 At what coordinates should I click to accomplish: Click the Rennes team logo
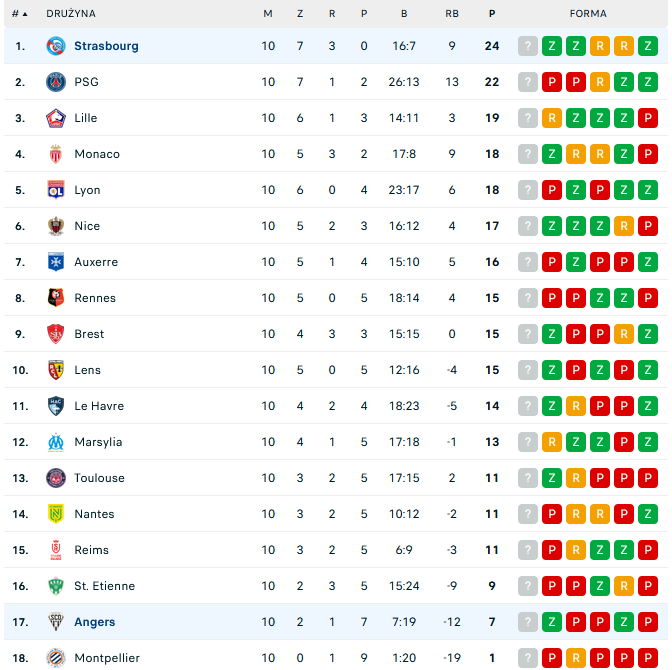point(56,298)
